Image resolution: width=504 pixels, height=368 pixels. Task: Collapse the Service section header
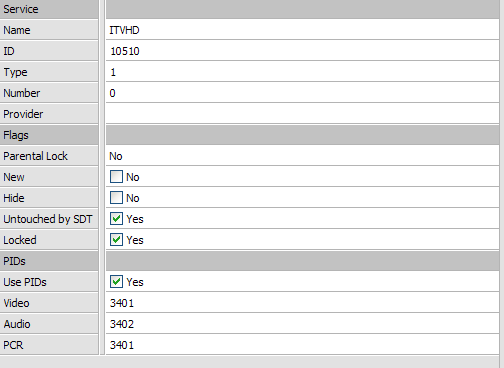click(49, 9)
